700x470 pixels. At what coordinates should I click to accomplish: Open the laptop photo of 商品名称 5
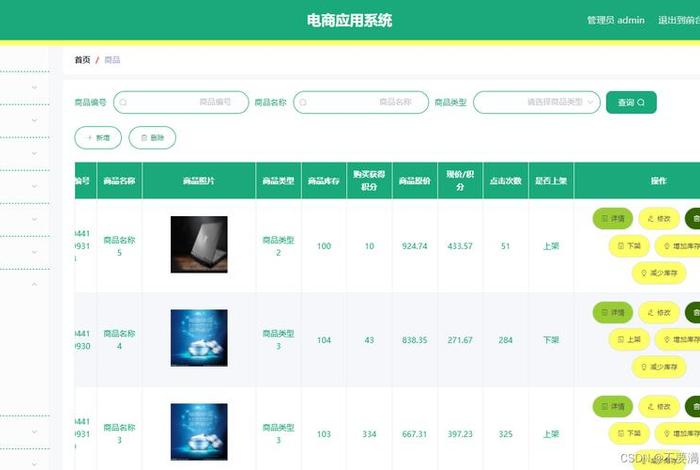[x=199, y=245]
